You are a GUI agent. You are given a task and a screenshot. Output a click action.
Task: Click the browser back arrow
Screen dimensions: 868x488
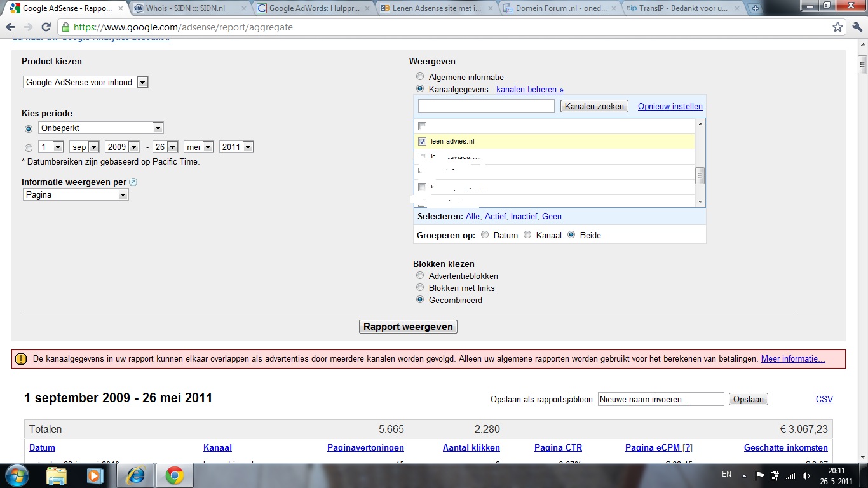11,27
